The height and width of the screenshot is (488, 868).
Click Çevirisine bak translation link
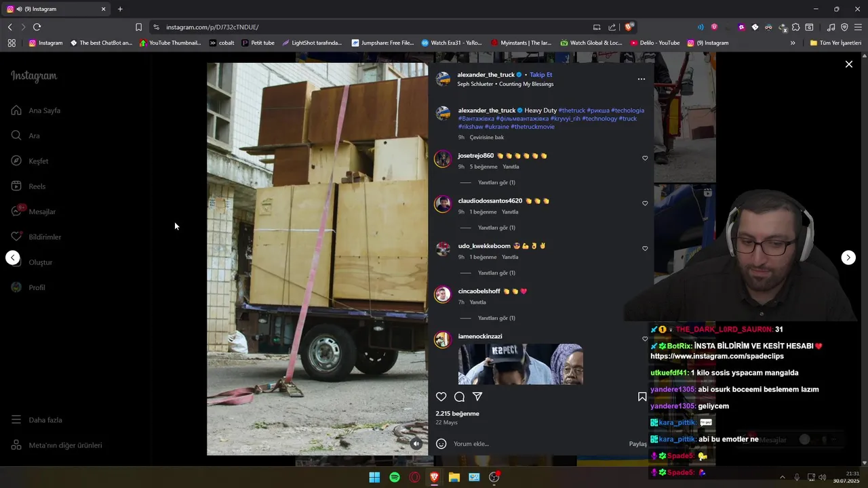[x=487, y=138]
